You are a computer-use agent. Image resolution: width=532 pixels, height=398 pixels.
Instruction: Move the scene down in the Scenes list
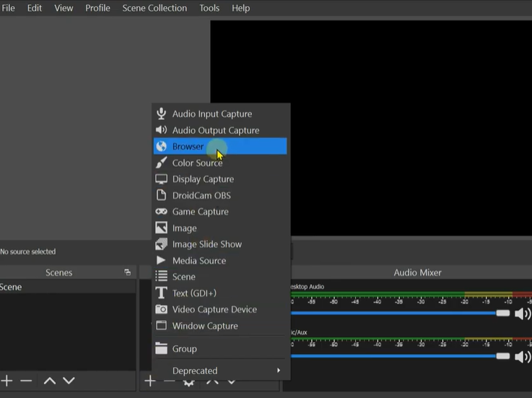[69, 381]
